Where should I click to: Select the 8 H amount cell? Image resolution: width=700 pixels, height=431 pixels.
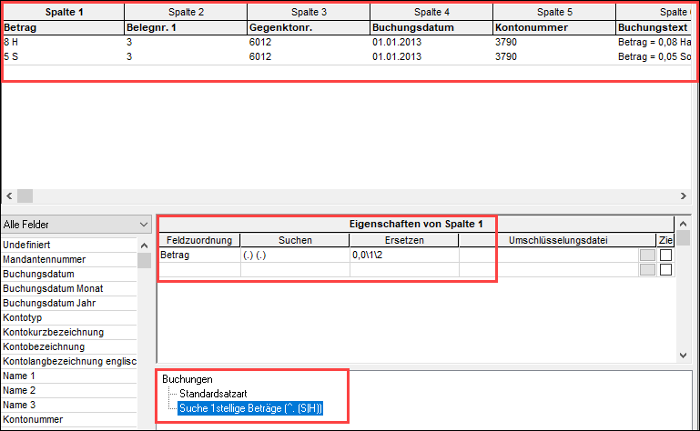(x=63, y=42)
